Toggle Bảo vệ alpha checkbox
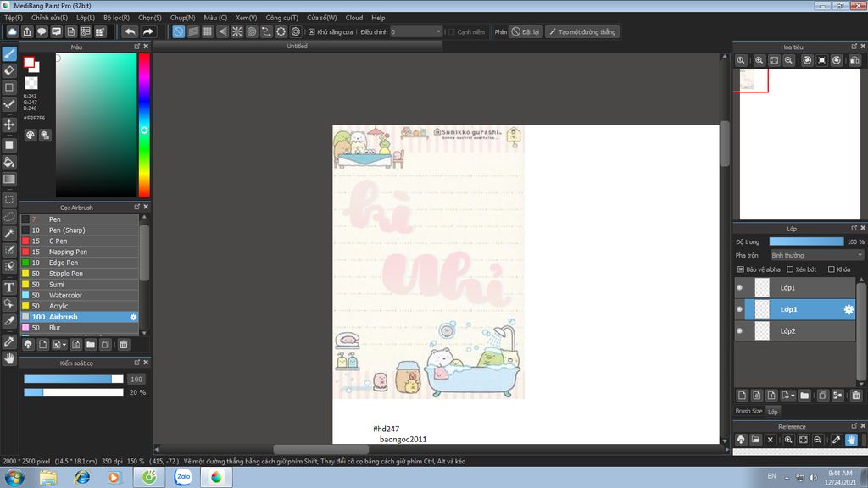The width and height of the screenshot is (868, 488). point(741,269)
